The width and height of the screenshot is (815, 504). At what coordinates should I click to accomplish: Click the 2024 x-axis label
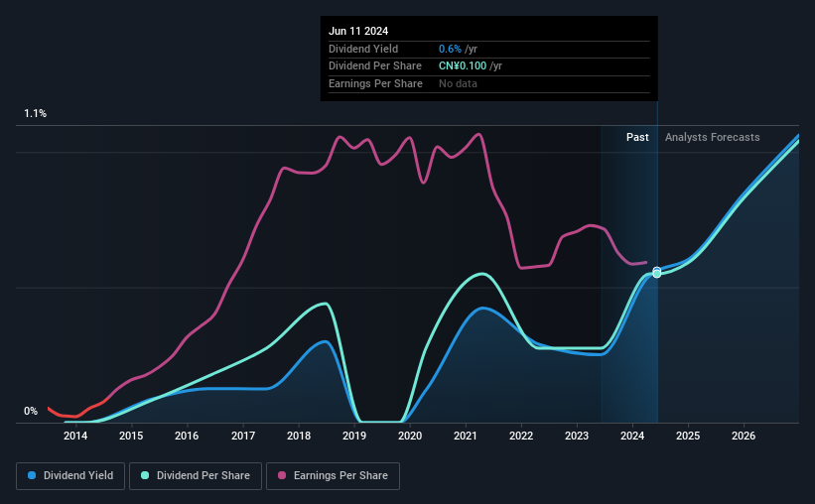(x=632, y=436)
